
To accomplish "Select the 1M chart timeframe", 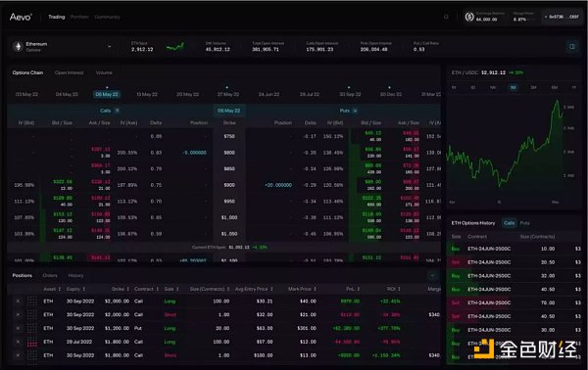I will [x=513, y=87].
